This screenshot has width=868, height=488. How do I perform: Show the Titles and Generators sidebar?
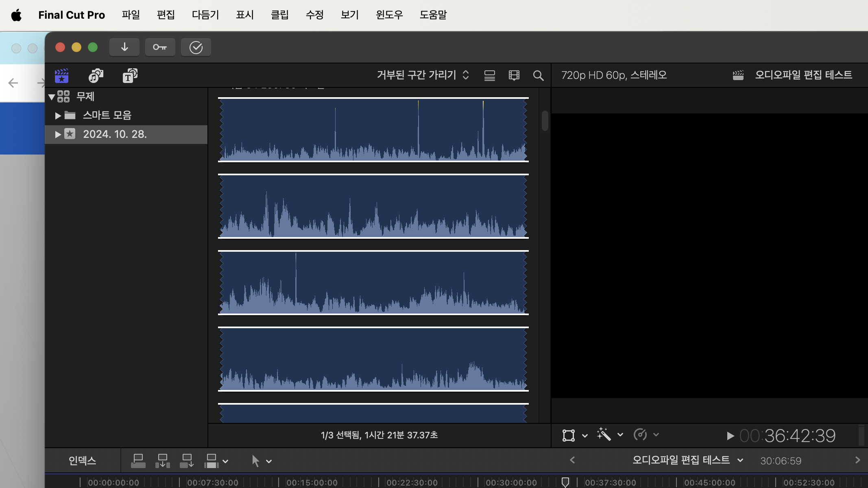tap(130, 75)
